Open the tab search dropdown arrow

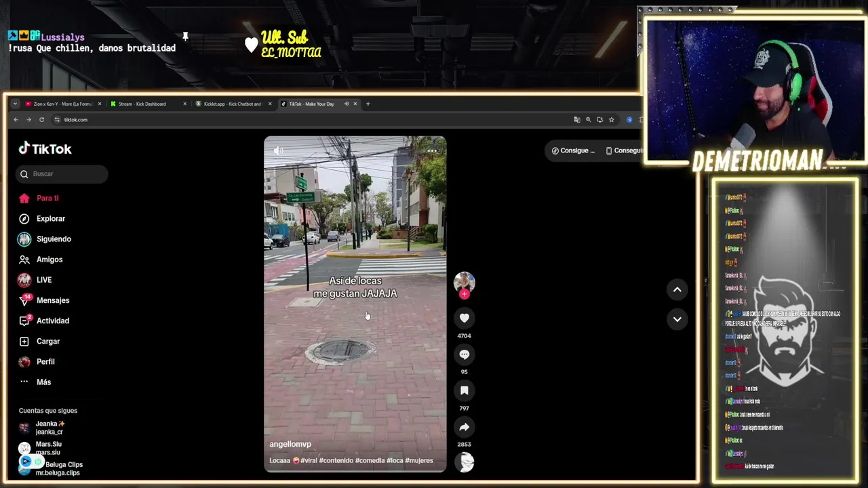pos(15,104)
